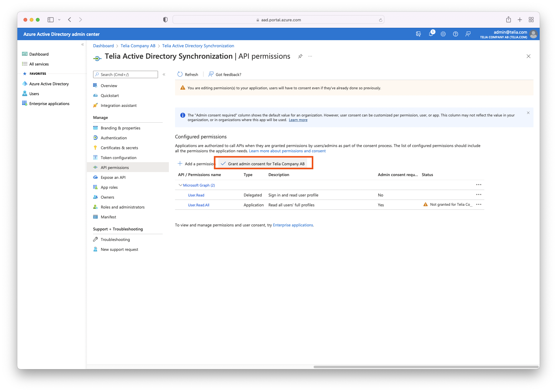Open notifications bell icon
This screenshot has width=557, height=392.
pos(431,34)
